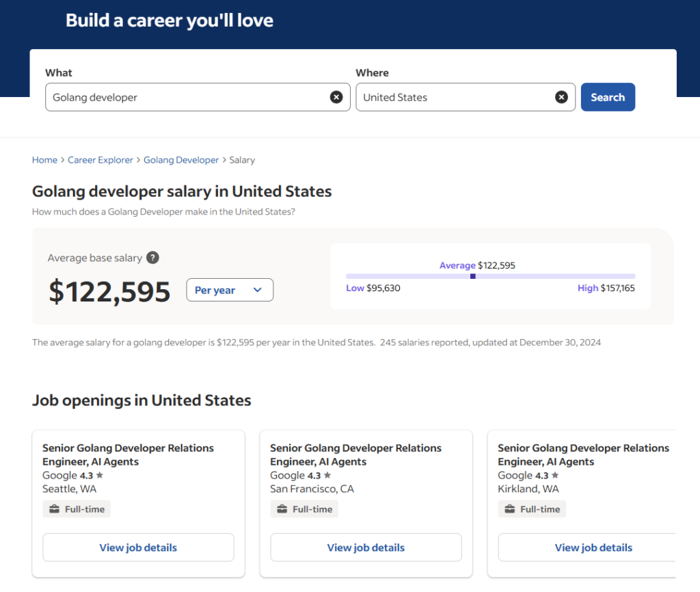Click the star rating in the San Francisco job card

click(319, 476)
